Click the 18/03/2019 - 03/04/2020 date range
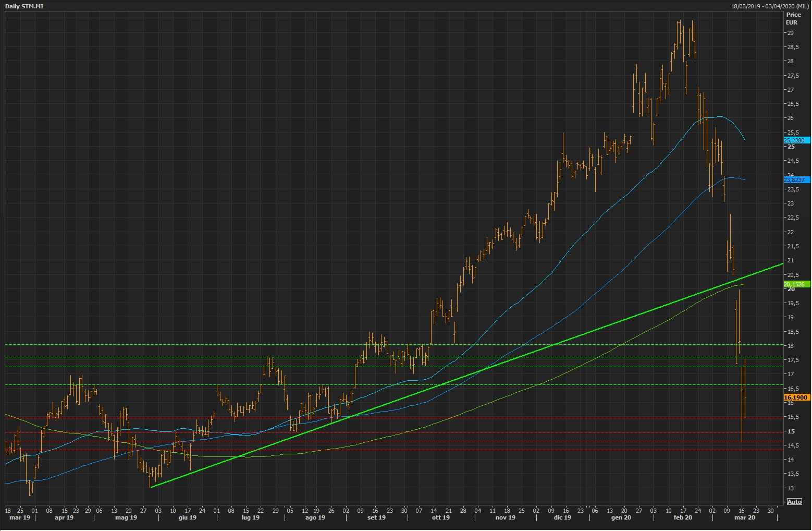The image size is (812, 531). (x=770, y=6)
